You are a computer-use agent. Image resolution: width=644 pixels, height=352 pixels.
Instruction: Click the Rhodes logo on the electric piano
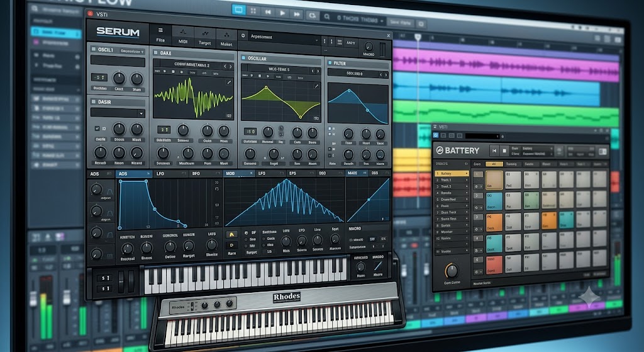[x=287, y=297]
